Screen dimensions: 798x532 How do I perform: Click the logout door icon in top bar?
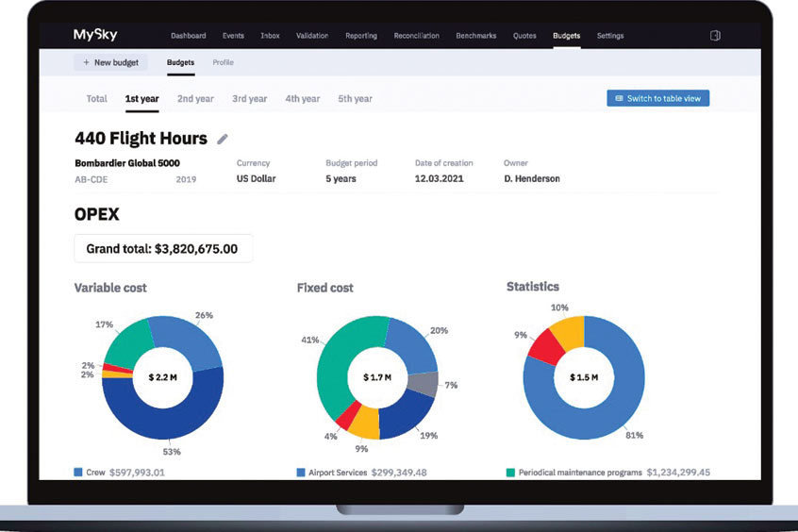click(x=715, y=36)
